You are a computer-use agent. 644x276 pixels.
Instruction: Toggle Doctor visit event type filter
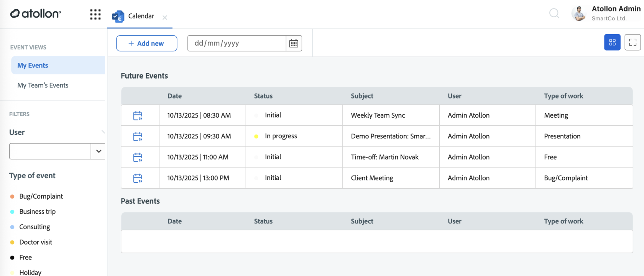pyautogui.click(x=36, y=242)
